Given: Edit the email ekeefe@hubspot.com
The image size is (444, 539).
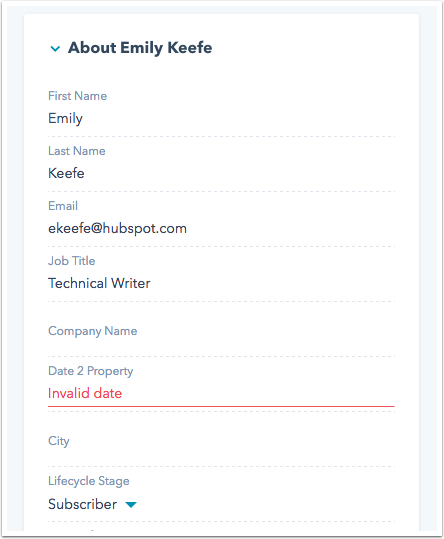Looking at the screenshot, I should (117, 228).
